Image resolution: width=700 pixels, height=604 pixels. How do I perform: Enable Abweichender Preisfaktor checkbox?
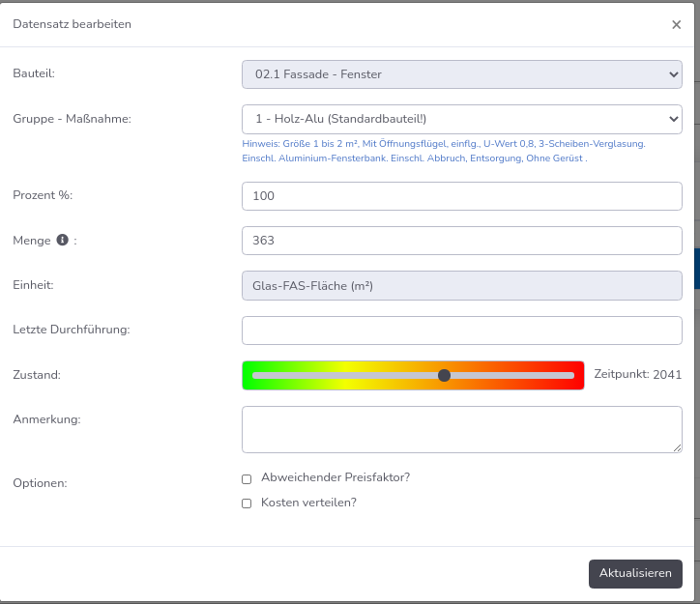click(247, 479)
